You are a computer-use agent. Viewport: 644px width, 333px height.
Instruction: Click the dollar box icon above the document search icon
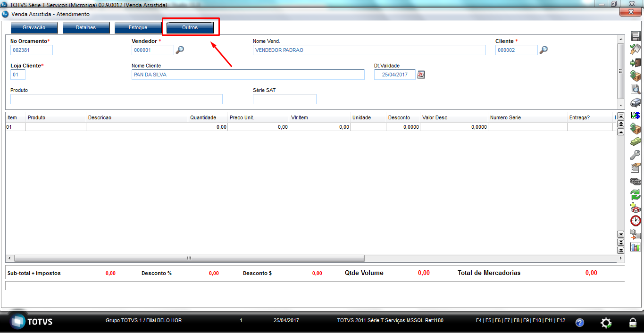click(x=636, y=75)
